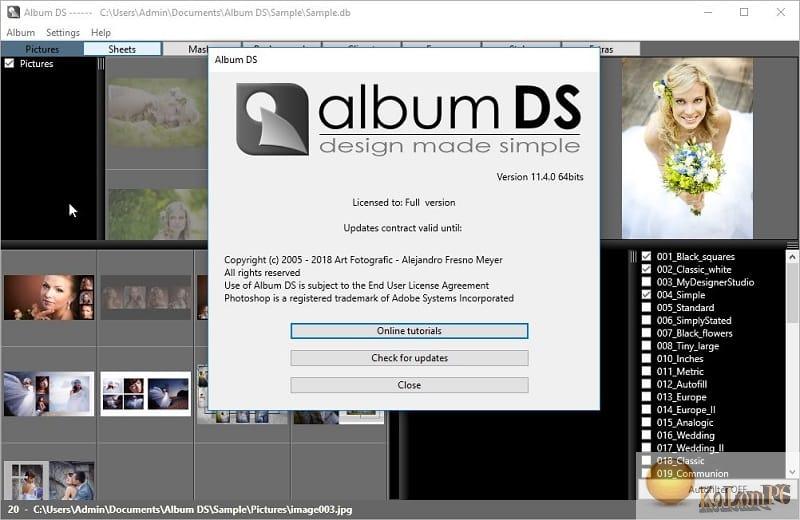Enable the 005_Standard template
The width and height of the screenshot is (800, 520).
[646, 307]
